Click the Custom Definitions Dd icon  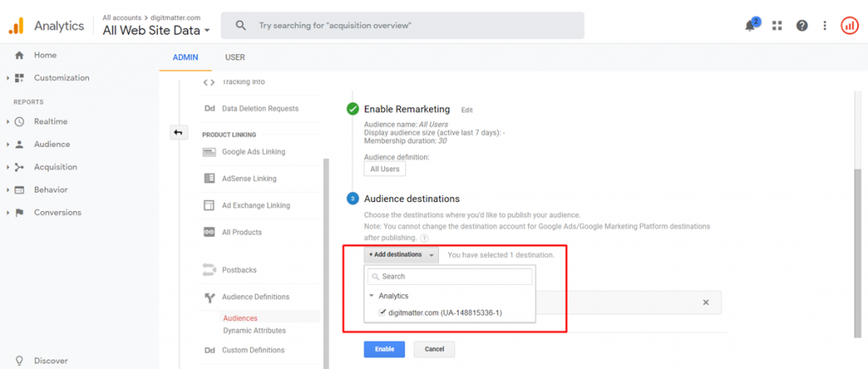[209, 350]
